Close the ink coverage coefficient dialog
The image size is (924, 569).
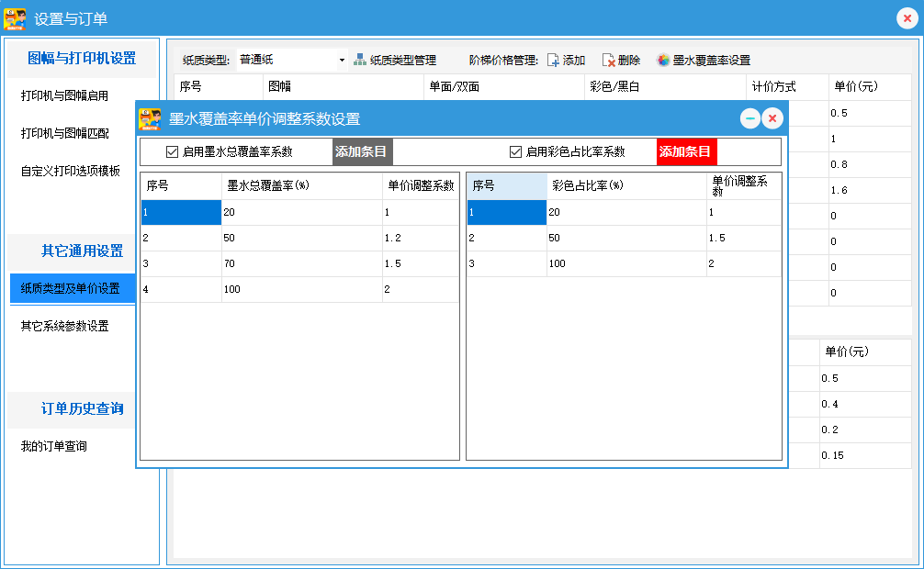[x=772, y=118]
